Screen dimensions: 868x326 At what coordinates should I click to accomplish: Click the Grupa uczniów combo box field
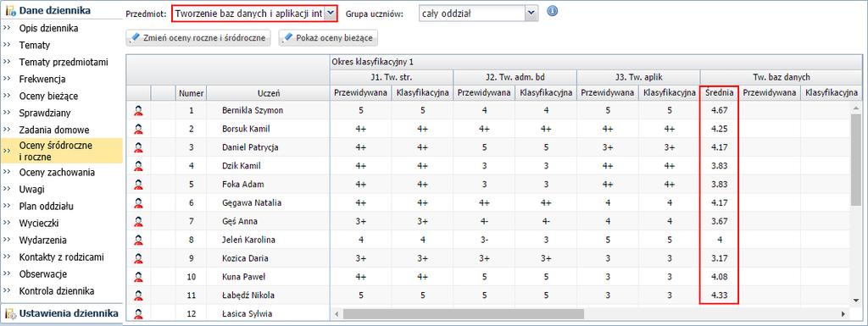(x=478, y=14)
